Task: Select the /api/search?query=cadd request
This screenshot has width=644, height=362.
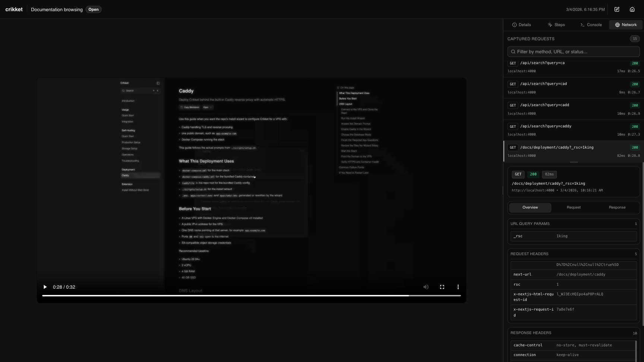Action: [x=574, y=109]
